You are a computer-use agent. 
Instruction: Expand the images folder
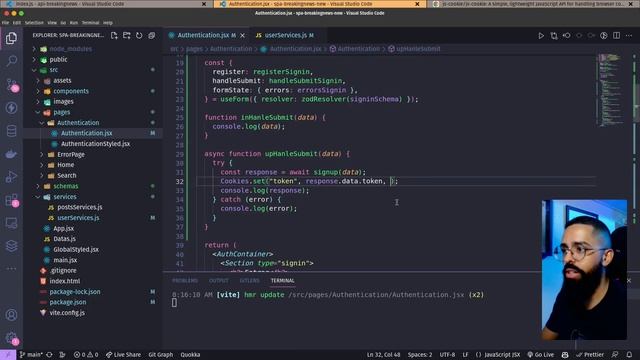[x=63, y=102]
